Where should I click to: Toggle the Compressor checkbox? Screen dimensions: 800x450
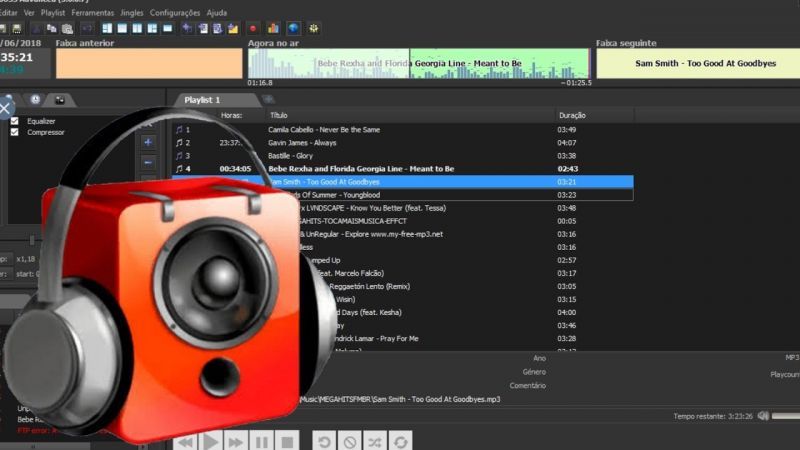pyautogui.click(x=14, y=132)
